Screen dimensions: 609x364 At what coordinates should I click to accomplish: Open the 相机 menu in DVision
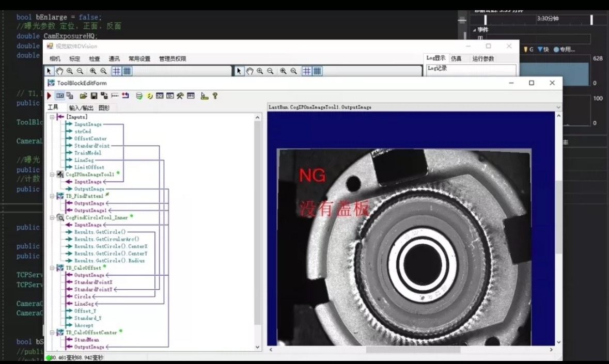(x=55, y=58)
